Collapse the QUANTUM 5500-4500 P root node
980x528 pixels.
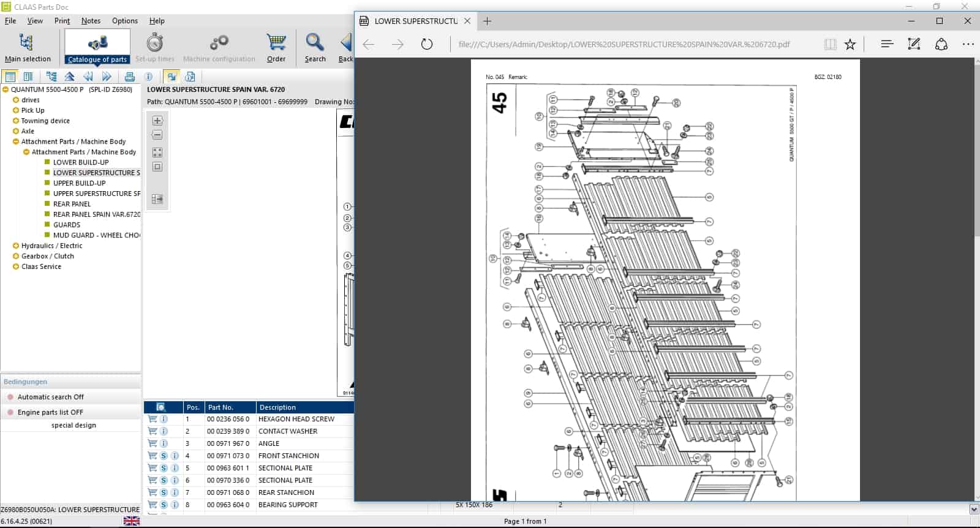click(x=6, y=89)
